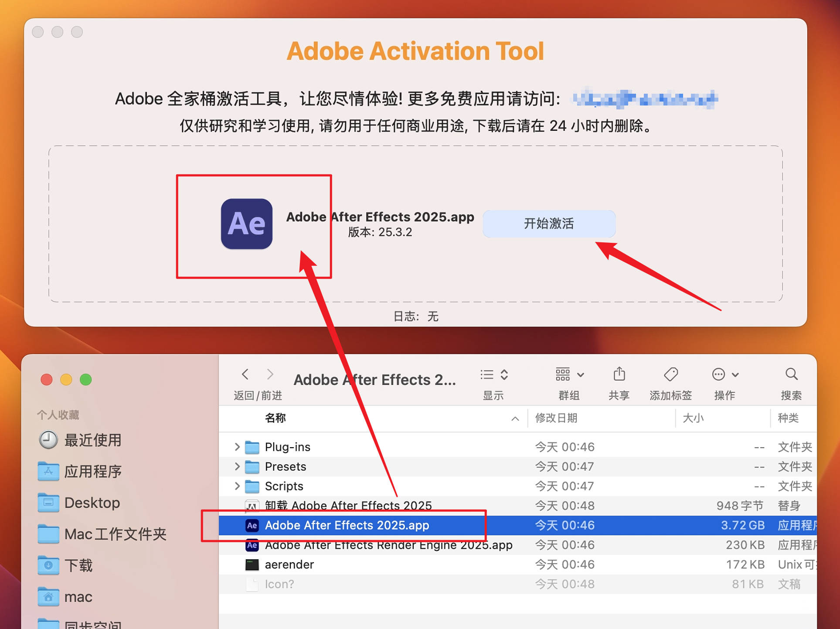This screenshot has width=840, height=629.
Task: Sort the file list by 修改日期 column
Action: coord(556,418)
